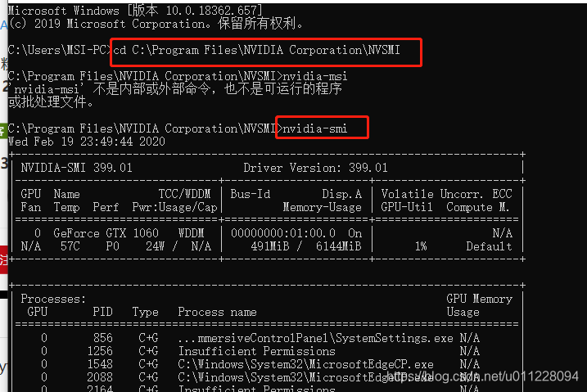
Task: Click the 'C:\Users\MSI-PC>' prompt text
Action: tap(61, 50)
